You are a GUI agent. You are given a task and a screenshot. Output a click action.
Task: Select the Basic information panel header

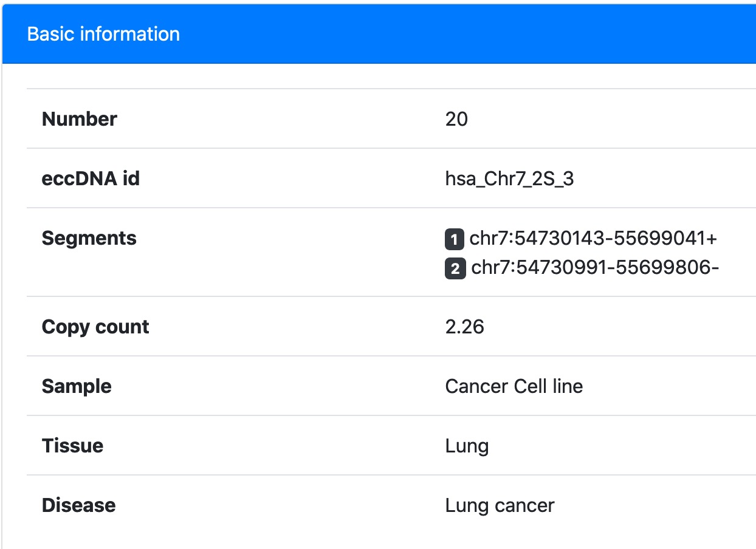[x=379, y=34]
